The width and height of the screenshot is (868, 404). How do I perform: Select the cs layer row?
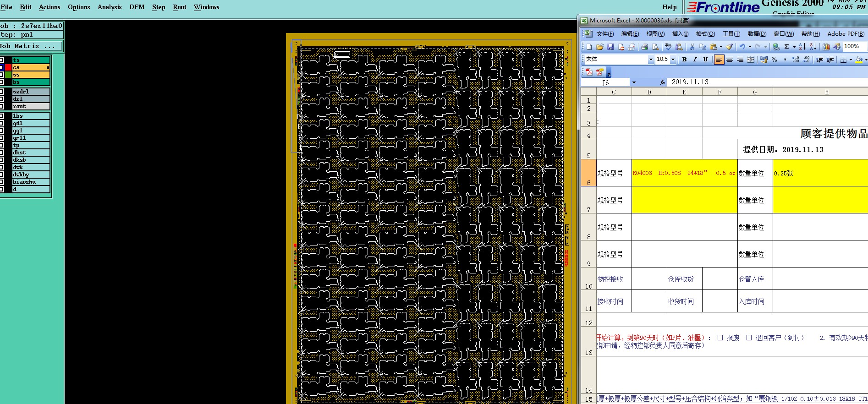click(x=31, y=67)
